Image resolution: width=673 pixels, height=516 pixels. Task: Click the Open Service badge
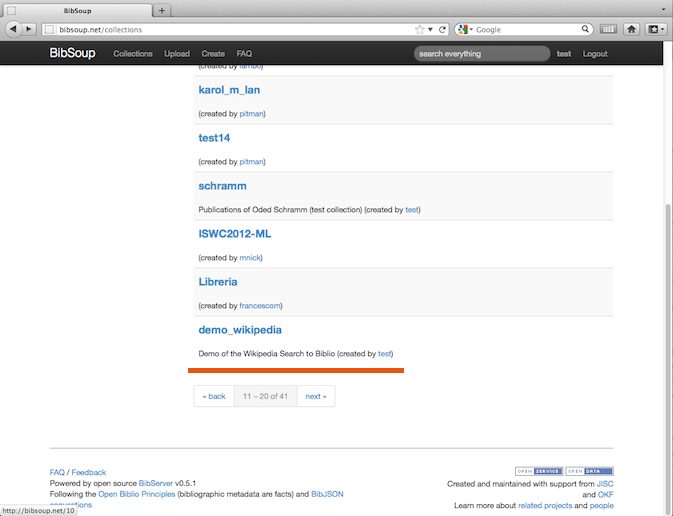tap(539, 471)
